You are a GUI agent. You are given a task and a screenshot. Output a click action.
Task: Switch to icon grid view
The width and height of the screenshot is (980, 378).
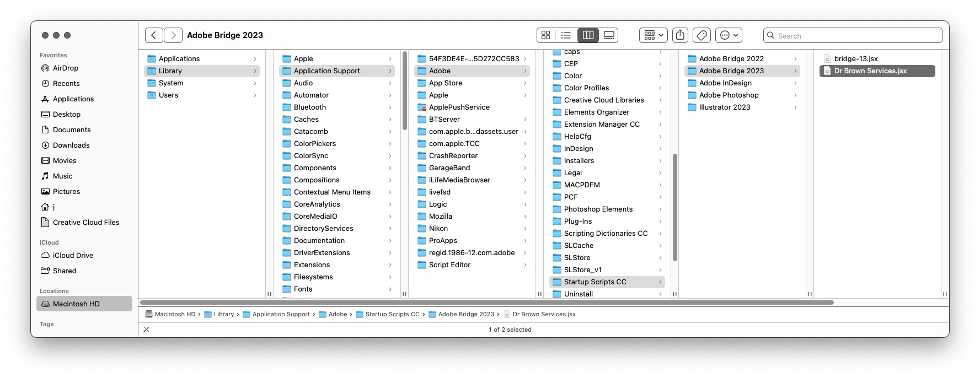point(546,35)
